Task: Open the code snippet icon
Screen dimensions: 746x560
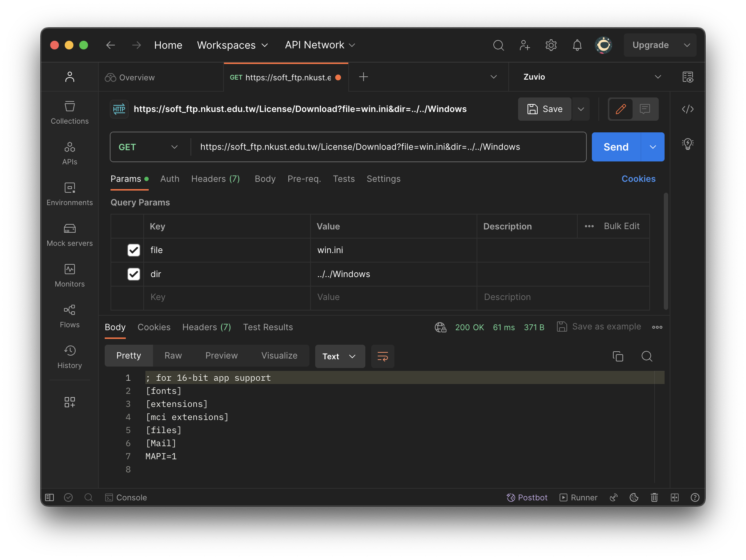Action: pos(687,109)
